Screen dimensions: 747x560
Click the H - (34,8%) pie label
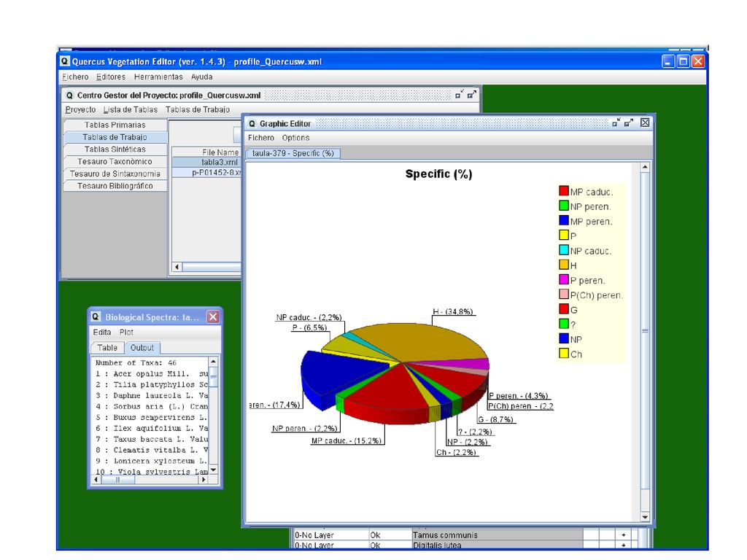pos(453,311)
